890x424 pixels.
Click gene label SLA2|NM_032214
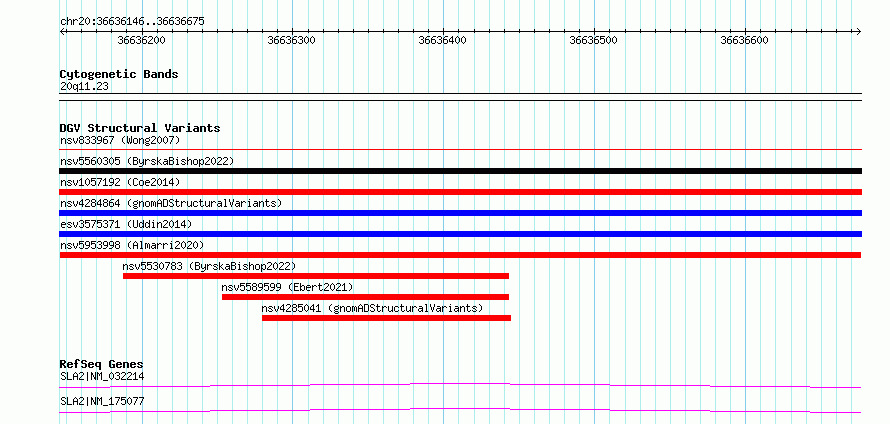102,376
